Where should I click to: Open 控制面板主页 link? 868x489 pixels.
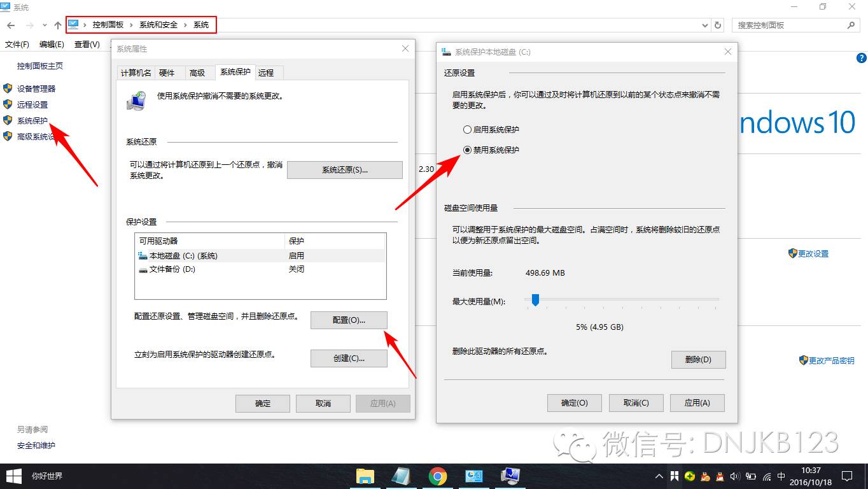(40, 66)
